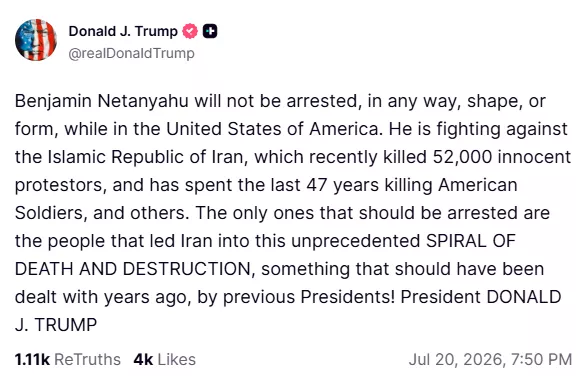This screenshot has width=583, height=376.
Task: Click the black plus badge icon
Action: click(x=210, y=31)
